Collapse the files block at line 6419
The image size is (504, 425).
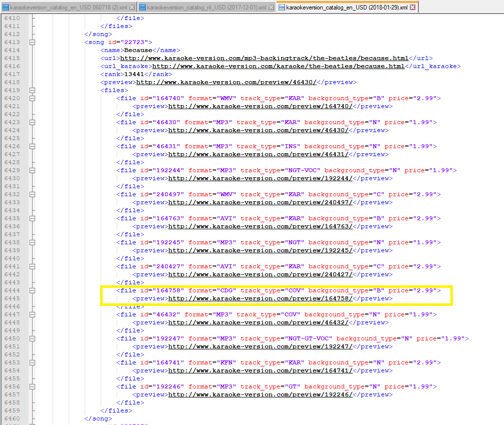(x=33, y=91)
